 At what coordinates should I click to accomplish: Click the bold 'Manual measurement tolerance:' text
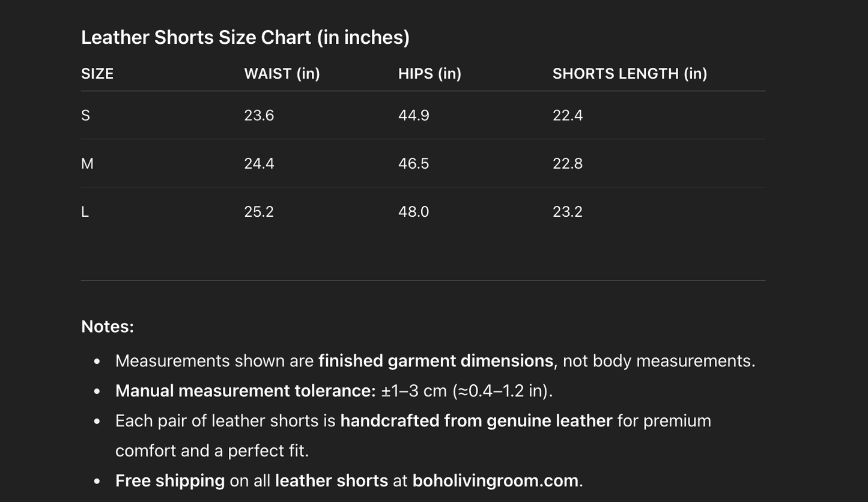pos(245,391)
